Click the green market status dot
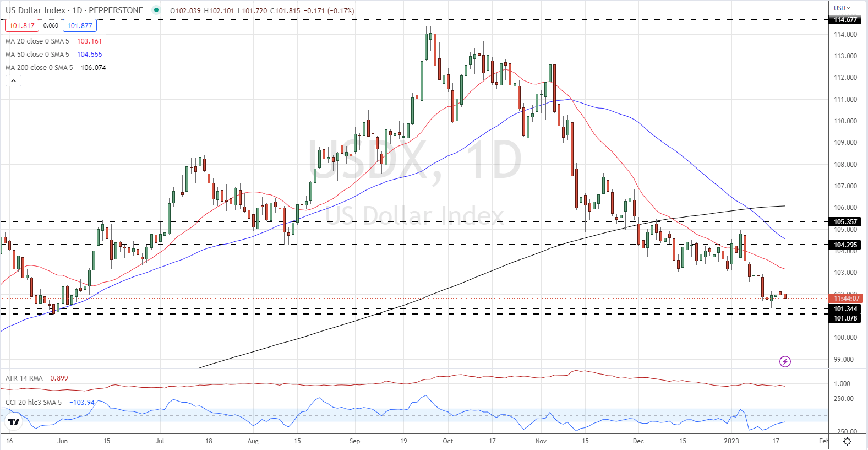This screenshot has height=450, width=868. [157, 10]
